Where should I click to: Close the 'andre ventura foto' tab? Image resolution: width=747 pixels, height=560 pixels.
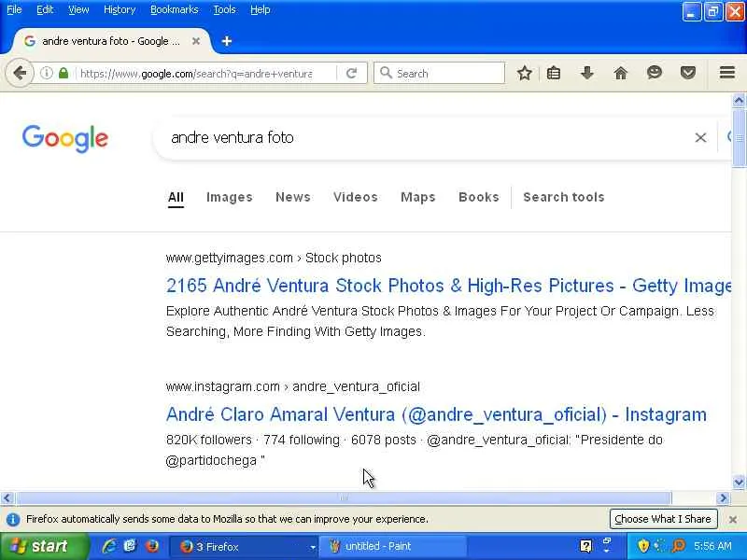click(196, 41)
